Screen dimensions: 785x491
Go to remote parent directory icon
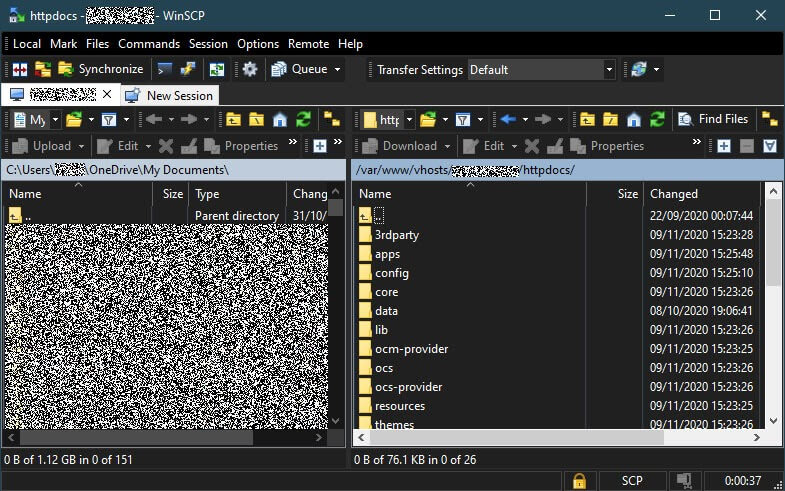tap(587, 120)
